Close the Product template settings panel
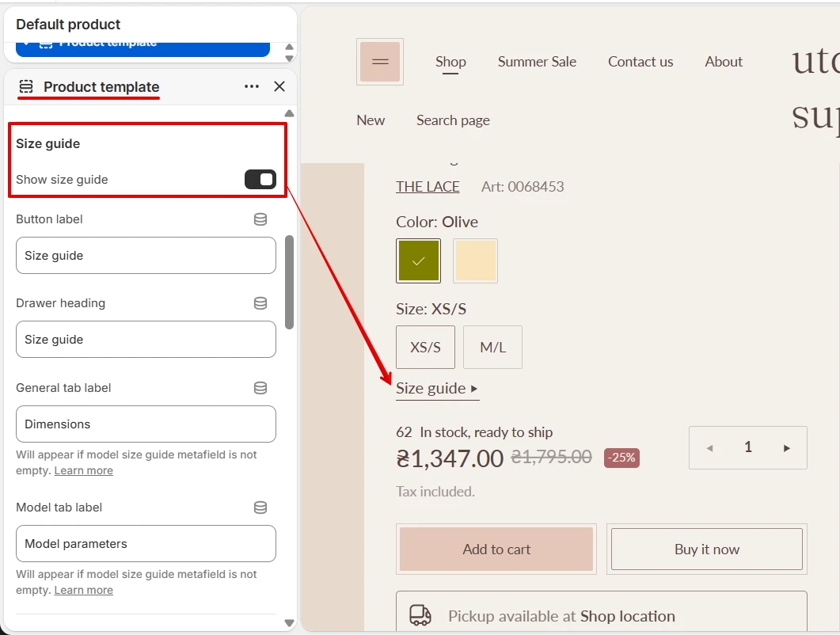This screenshot has width=840, height=635. 279,86
